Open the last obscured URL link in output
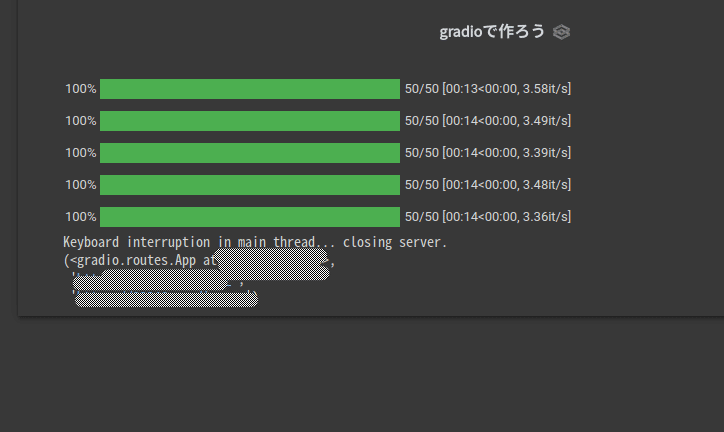 [x=166, y=299]
